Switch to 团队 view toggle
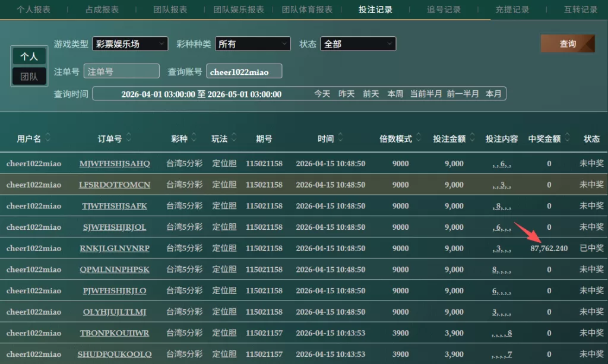 [29, 77]
